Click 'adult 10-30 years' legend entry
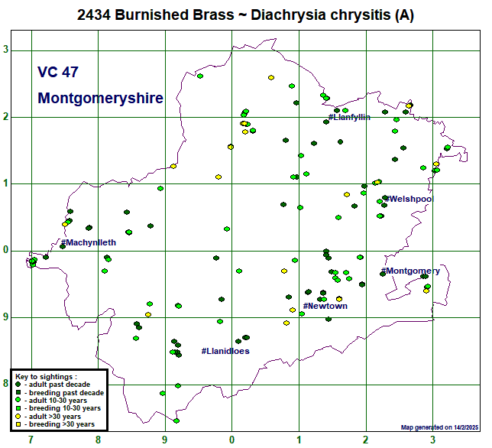Screen dimensions: 492x448 click(58, 401)
